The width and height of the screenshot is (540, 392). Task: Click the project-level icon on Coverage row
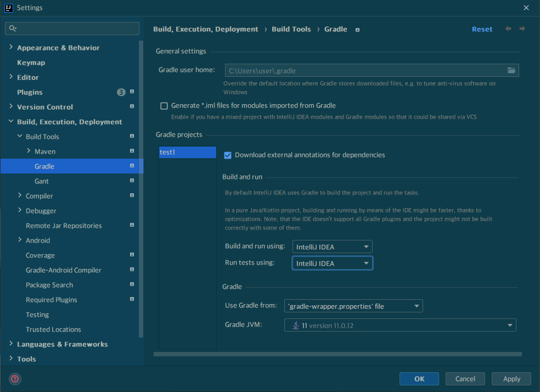coord(132,255)
